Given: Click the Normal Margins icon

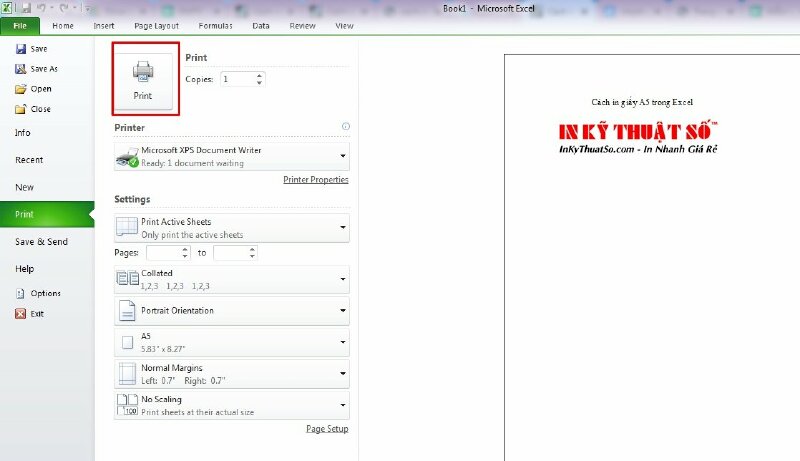Looking at the screenshot, I should pos(127,373).
